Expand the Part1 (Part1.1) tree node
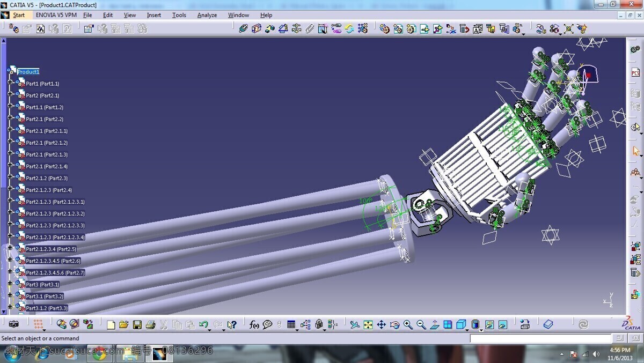Viewport: 644px width, 363px height. 10,83
